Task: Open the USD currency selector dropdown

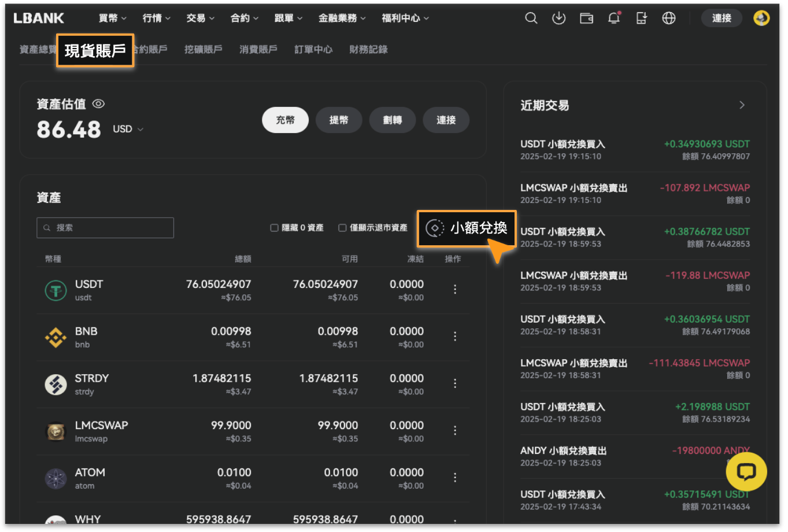Action: [x=128, y=129]
